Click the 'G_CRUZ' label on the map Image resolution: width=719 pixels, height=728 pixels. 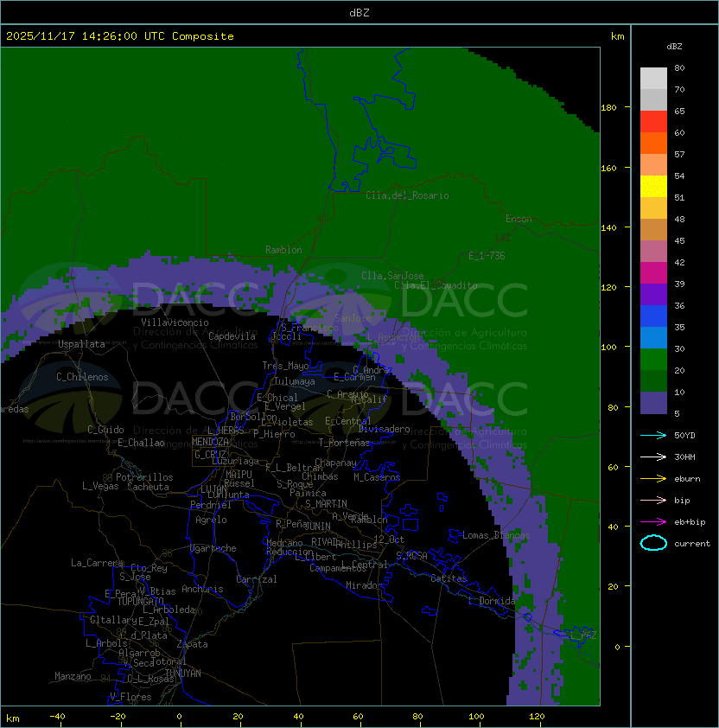tap(210, 454)
